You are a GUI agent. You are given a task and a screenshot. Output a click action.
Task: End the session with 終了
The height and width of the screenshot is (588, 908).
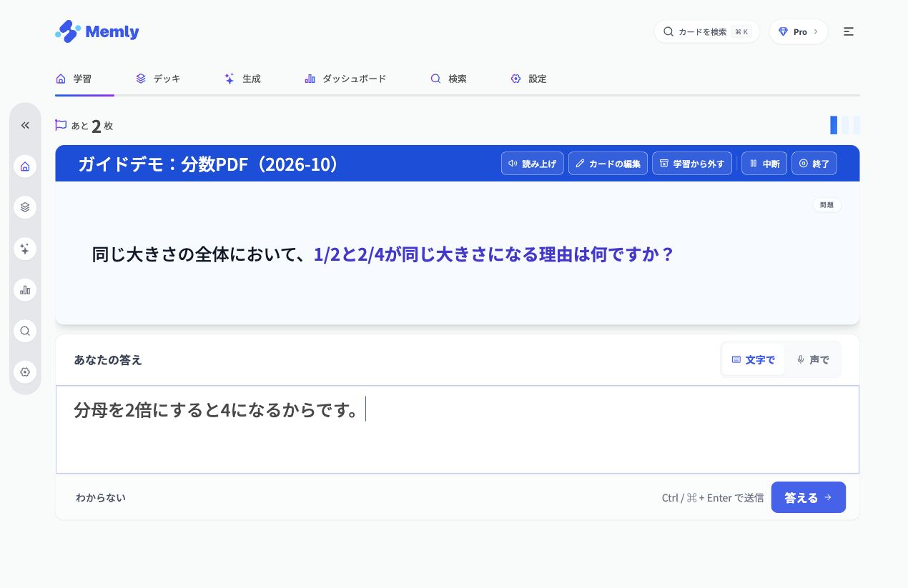(x=814, y=164)
